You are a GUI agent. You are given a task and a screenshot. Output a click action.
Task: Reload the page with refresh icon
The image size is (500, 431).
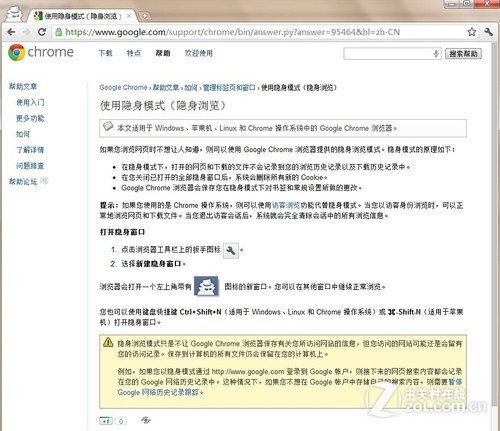[42, 32]
